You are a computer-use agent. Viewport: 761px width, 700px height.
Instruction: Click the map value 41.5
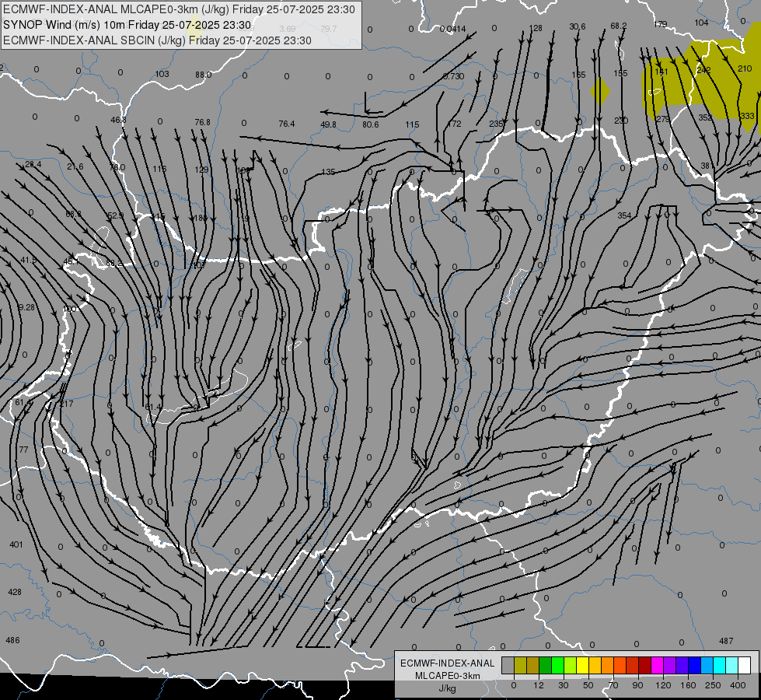(29, 261)
